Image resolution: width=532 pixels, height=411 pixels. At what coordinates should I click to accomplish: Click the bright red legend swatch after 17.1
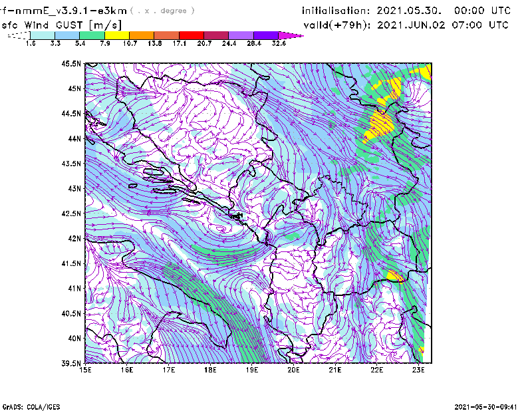coord(192,35)
